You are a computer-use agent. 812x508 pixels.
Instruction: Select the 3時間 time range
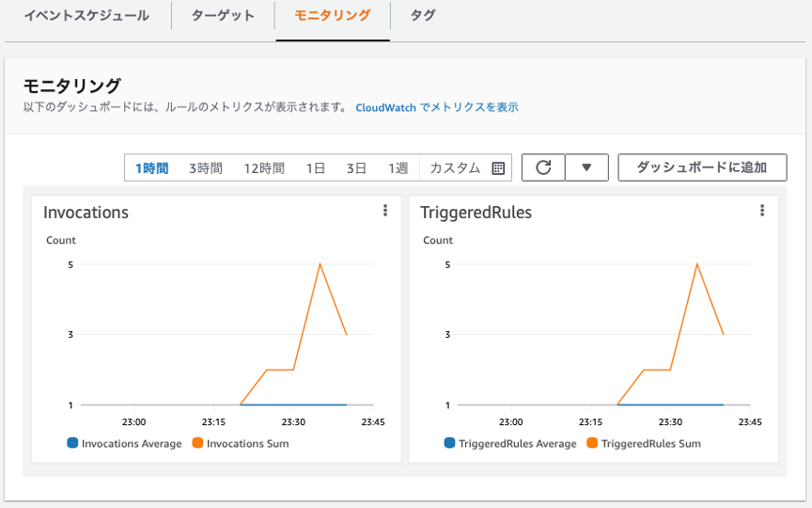(205, 168)
